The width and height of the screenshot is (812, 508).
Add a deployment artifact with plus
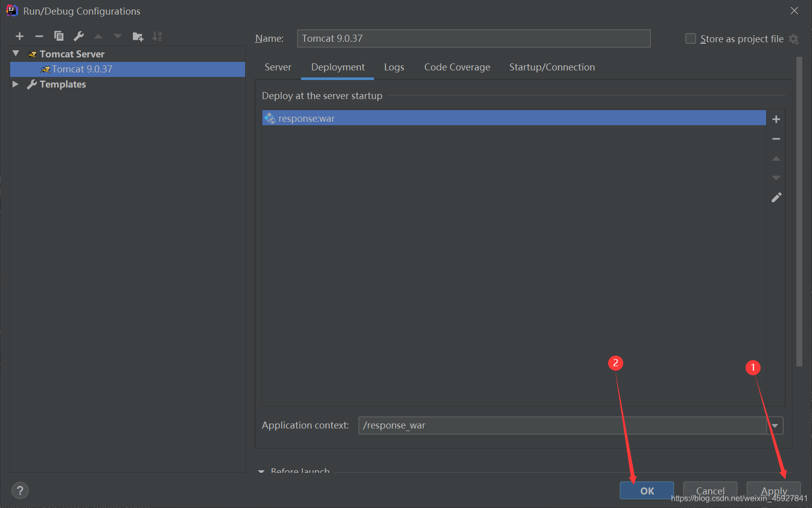(x=776, y=119)
